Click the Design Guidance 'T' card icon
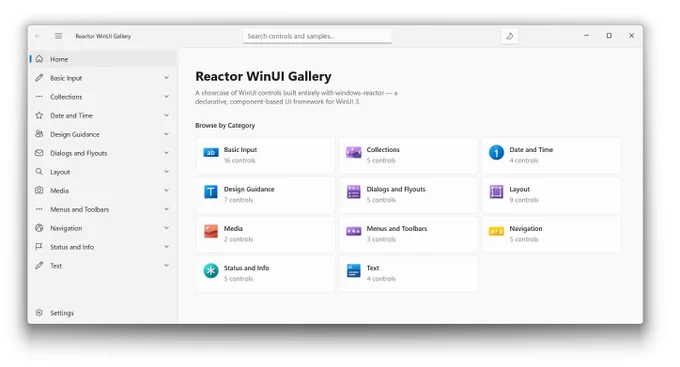 point(211,192)
